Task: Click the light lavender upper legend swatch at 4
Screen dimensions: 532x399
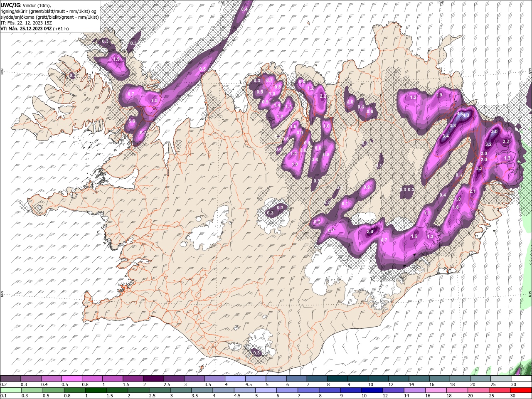Action: pos(235,379)
